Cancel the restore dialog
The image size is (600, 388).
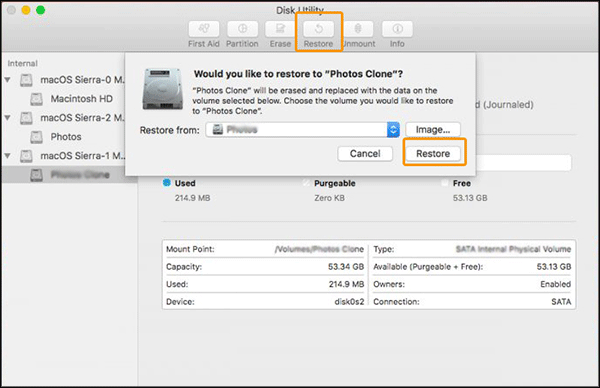[365, 154]
